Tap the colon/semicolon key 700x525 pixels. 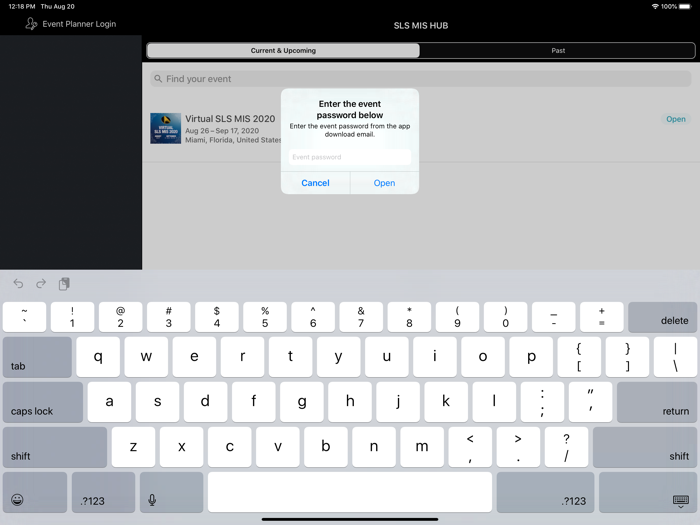pyautogui.click(x=542, y=402)
